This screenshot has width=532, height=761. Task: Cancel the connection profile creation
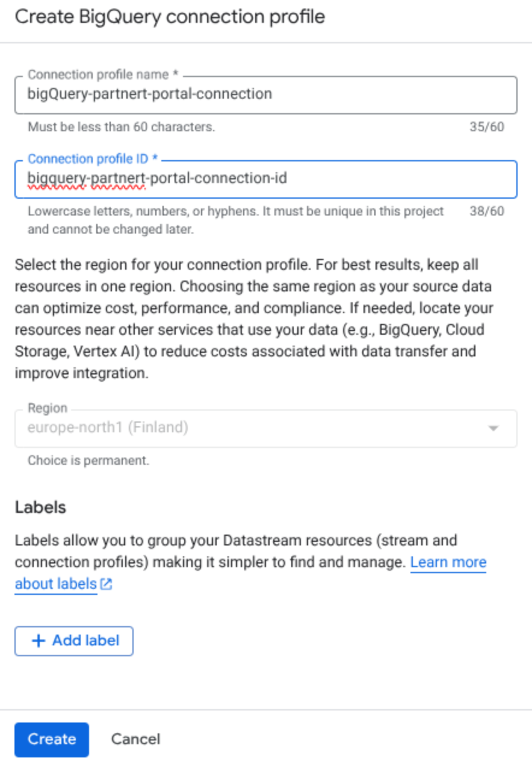coord(135,739)
